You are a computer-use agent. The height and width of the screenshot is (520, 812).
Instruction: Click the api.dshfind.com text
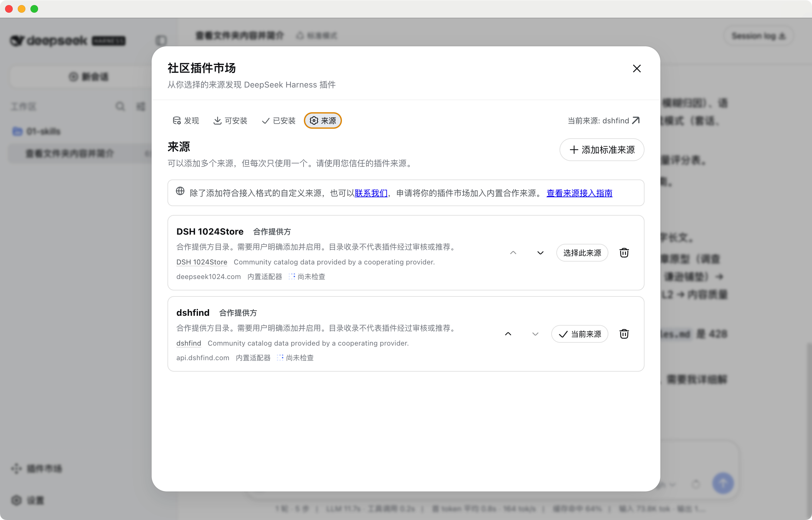(x=203, y=358)
